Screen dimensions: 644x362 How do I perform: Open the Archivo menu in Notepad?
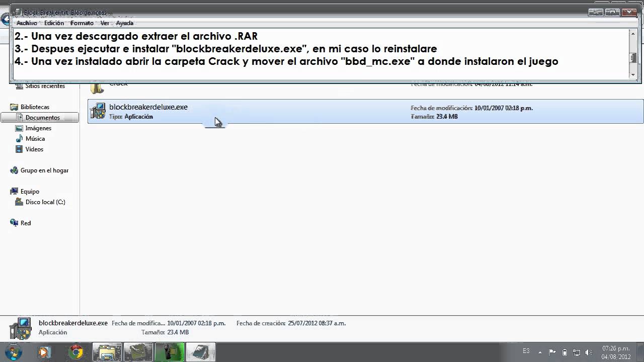(x=27, y=23)
